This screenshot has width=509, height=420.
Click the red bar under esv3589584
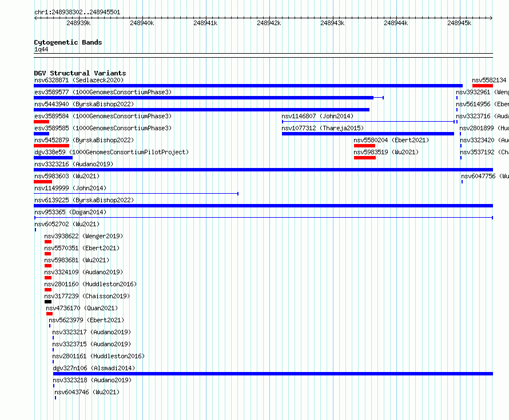click(42, 122)
